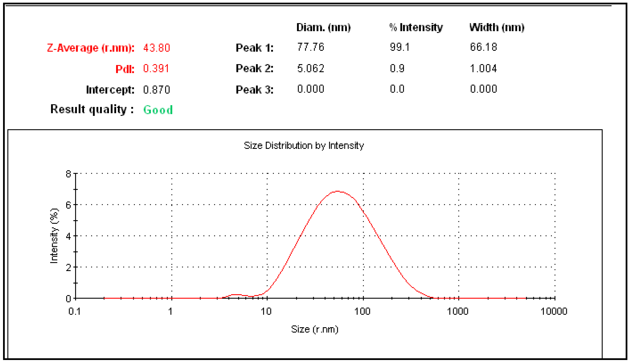The height and width of the screenshot is (364, 631).
Task: Click the Intensity (%) y-axis label
Action: 54,236
